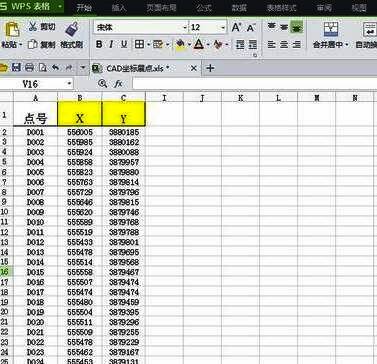The height and width of the screenshot is (364, 377).
Task: Set bottom vertical alignment
Action: point(296,27)
